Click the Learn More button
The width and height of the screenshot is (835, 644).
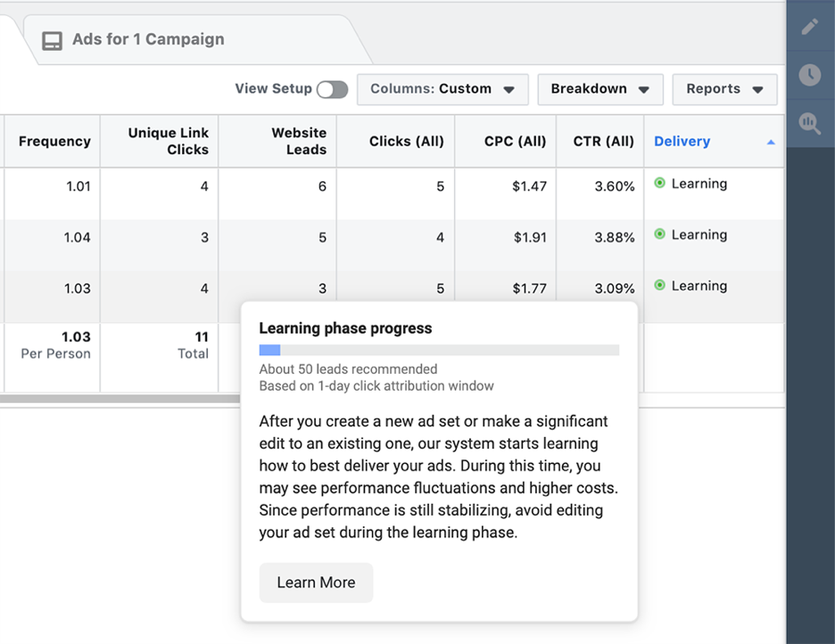coord(316,582)
